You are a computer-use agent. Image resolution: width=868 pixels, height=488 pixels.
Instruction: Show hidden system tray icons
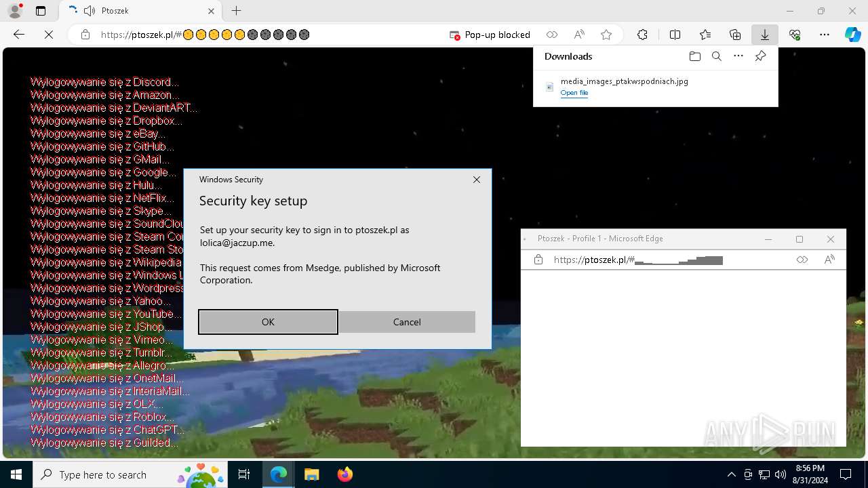(x=731, y=474)
